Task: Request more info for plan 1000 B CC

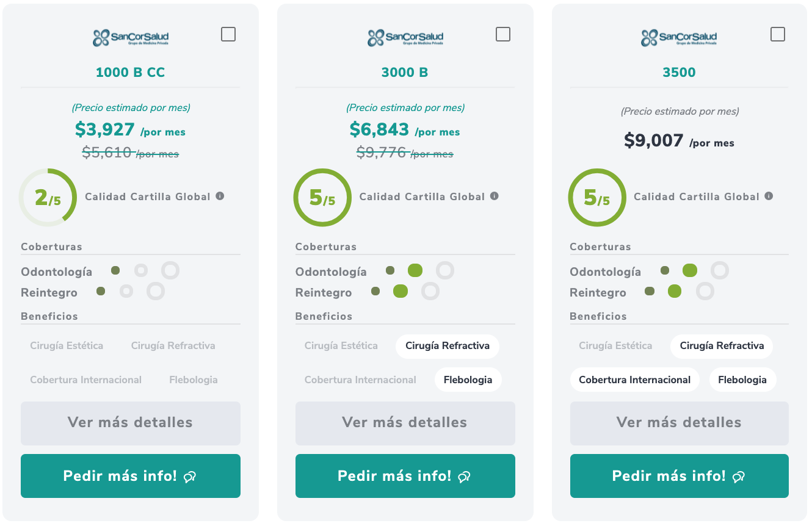Action: [131, 476]
